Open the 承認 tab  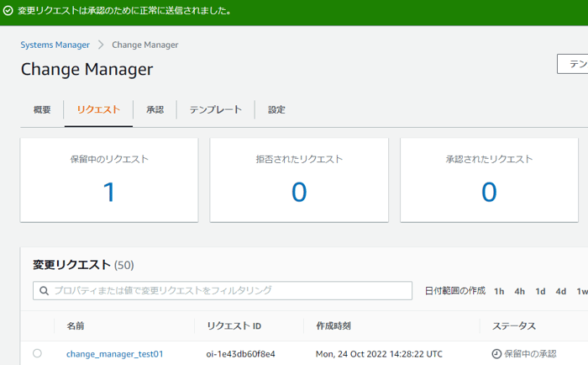(155, 109)
